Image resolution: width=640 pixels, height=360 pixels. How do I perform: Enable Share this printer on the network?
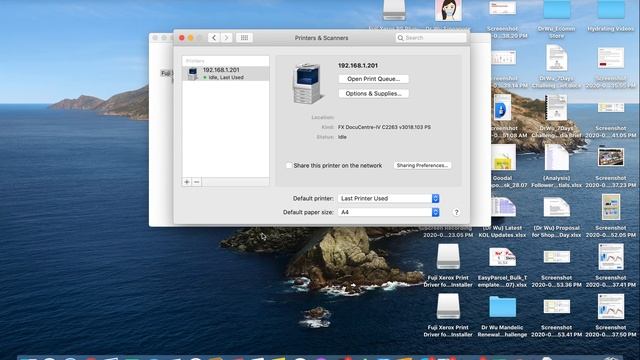(x=289, y=165)
